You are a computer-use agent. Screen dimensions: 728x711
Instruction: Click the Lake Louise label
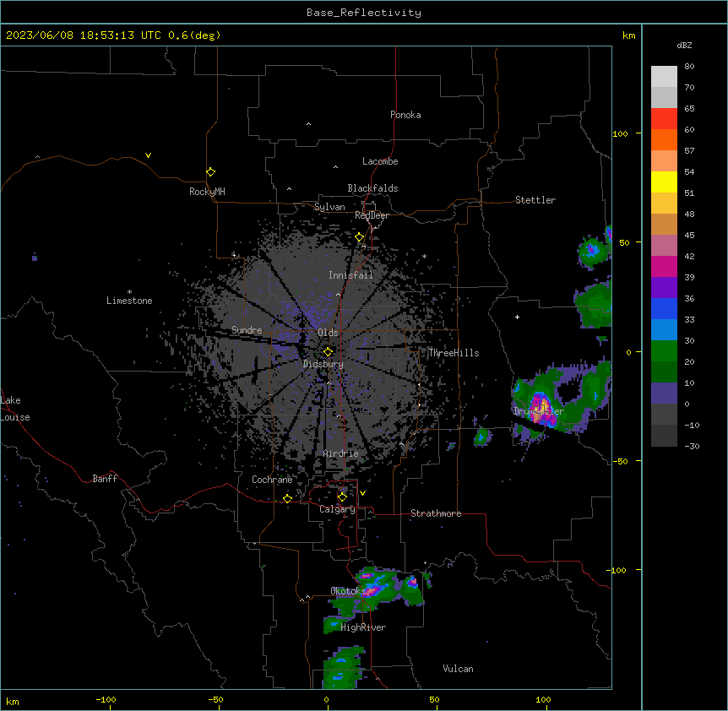coord(15,409)
